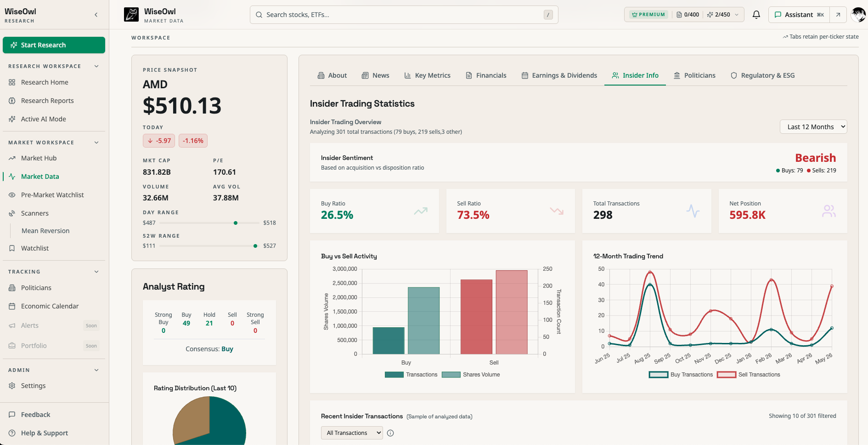The height and width of the screenshot is (445, 868).
Task: Click the Scanners icon in sidebar
Action: [x=12, y=213]
